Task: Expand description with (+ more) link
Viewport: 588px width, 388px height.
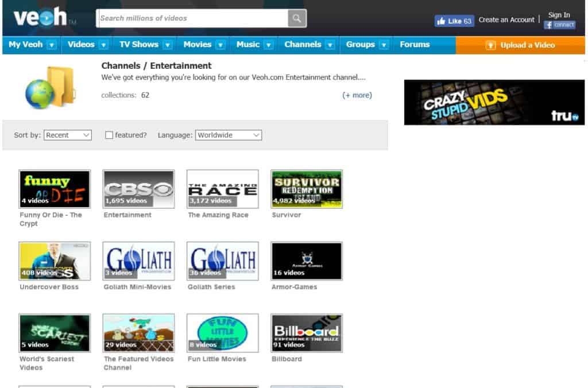Action: click(x=357, y=95)
